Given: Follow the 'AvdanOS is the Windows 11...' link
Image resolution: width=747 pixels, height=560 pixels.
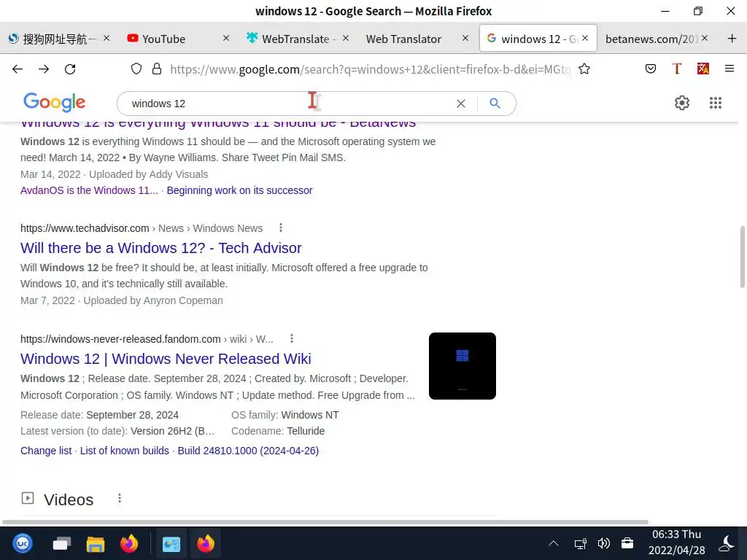Looking at the screenshot, I should 89,190.
